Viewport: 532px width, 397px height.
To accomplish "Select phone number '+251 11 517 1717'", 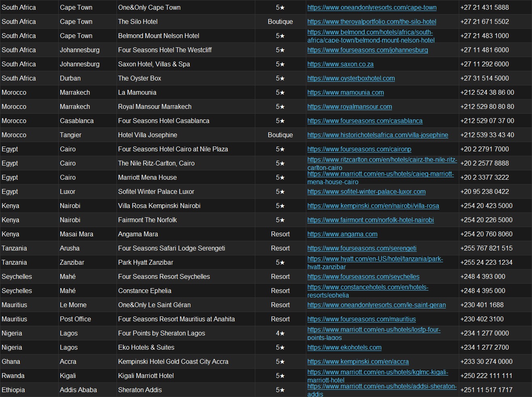I will click(x=486, y=390).
